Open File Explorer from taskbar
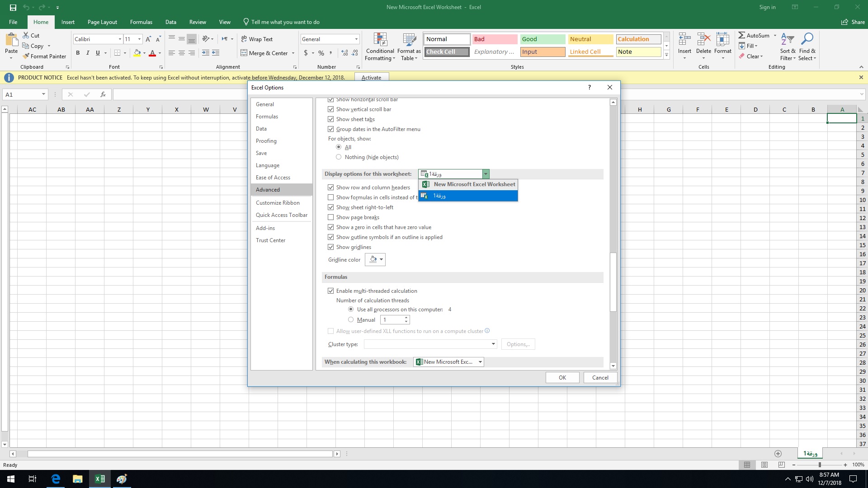 [77, 479]
